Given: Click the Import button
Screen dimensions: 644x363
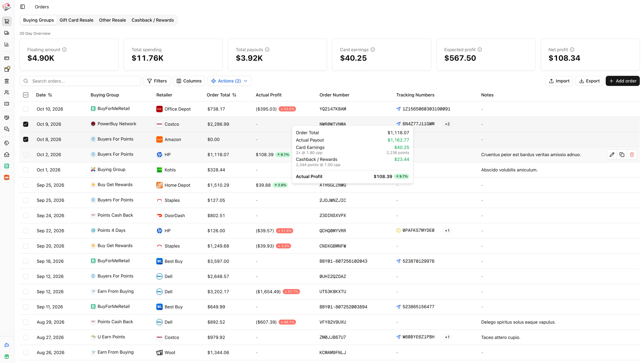Looking at the screenshot, I should pyautogui.click(x=559, y=81).
